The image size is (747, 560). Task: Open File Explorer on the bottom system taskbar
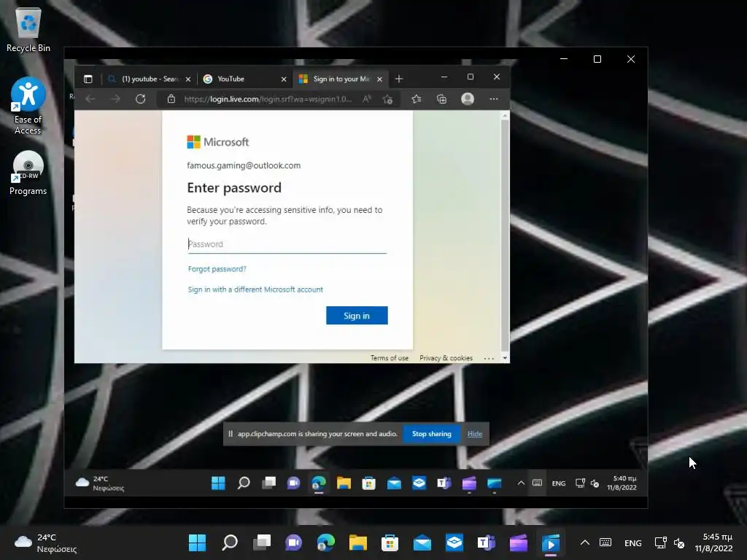357,542
